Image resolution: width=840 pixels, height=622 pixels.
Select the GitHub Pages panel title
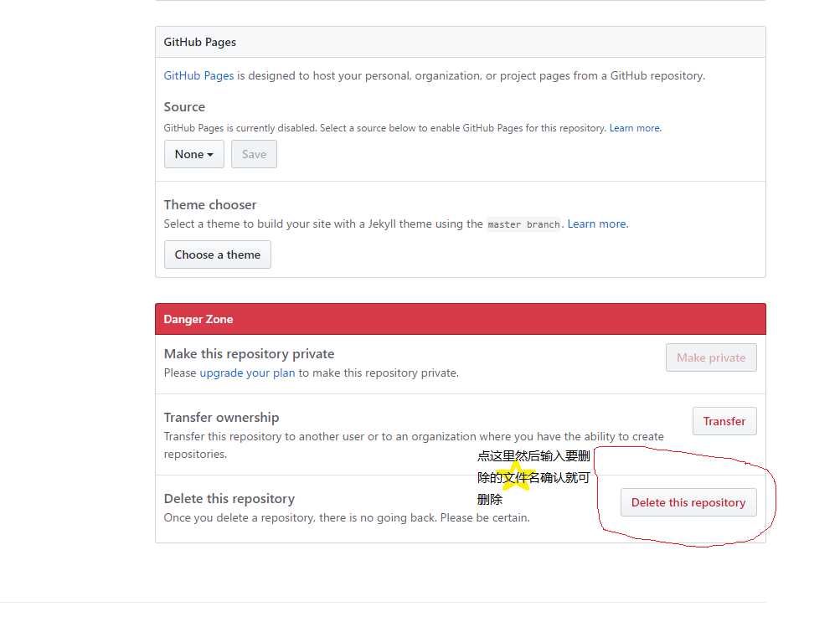[200, 43]
